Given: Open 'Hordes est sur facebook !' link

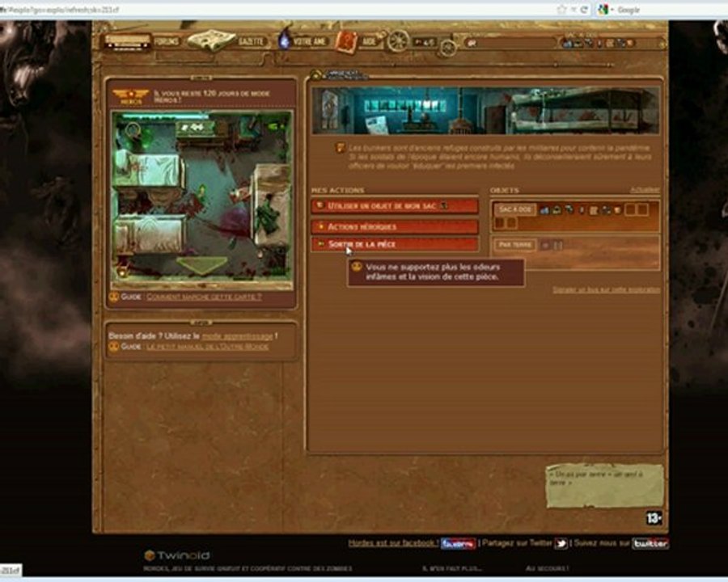Looking at the screenshot, I should [x=393, y=543].
